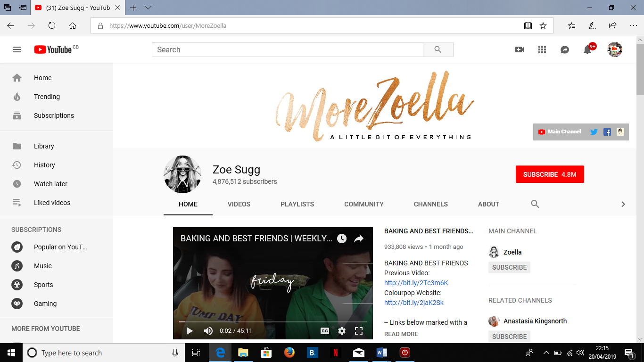
Task: Switch to the COMMUNITY tab
Action: point(364,204)
